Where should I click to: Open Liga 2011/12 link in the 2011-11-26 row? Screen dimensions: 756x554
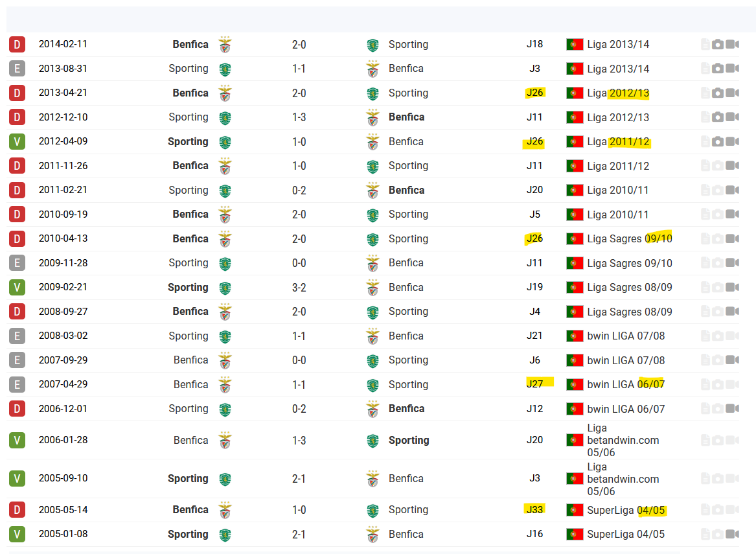tap(618, 166)
